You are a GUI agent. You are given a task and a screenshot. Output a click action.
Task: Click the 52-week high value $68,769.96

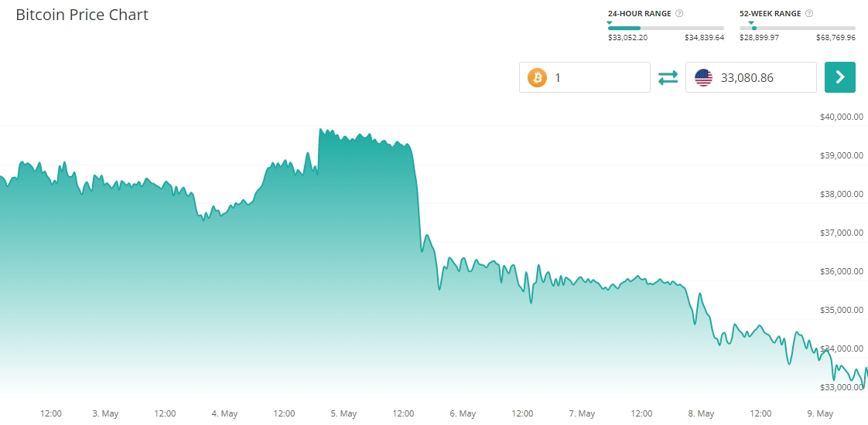tap(836, 37)
